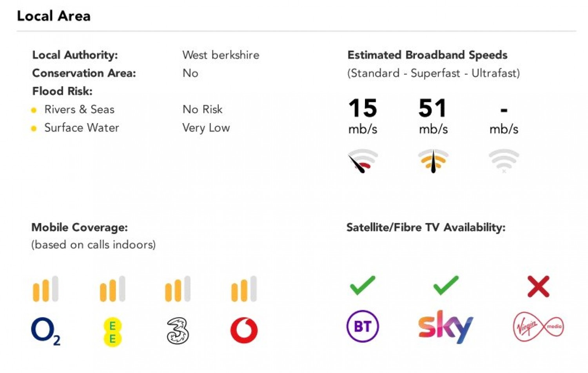Click the red Vodafone logo
The image size is (588, 373).
(244, 330)
